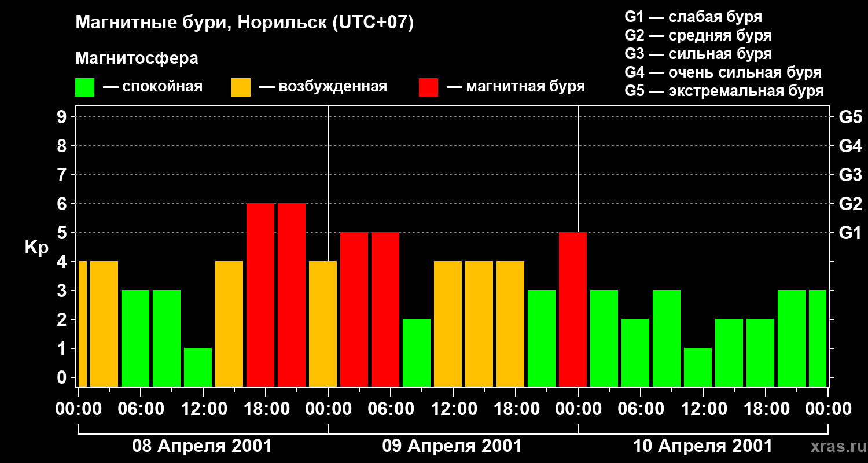Click the '08 Апреля 2001' date label
This screenshot has width=868, height=463.
click(202, 446)
